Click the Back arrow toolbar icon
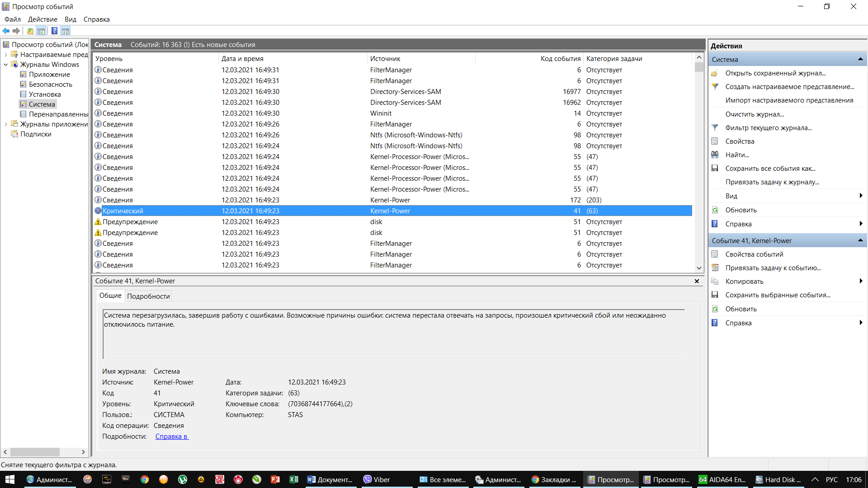The width and height of the screenshot is (868, 488). pos(6,31)
